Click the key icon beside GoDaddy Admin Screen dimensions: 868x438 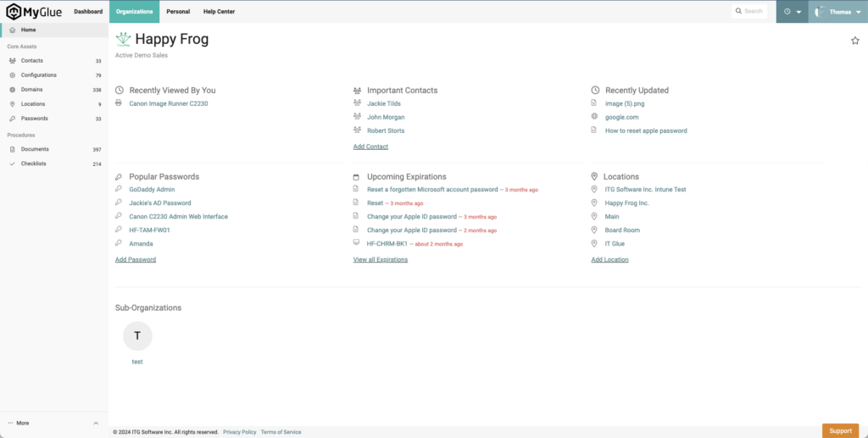pos(119,189)
